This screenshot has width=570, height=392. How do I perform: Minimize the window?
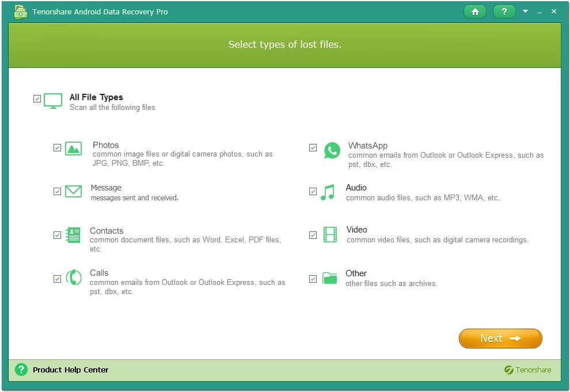(x=539, y=12)
